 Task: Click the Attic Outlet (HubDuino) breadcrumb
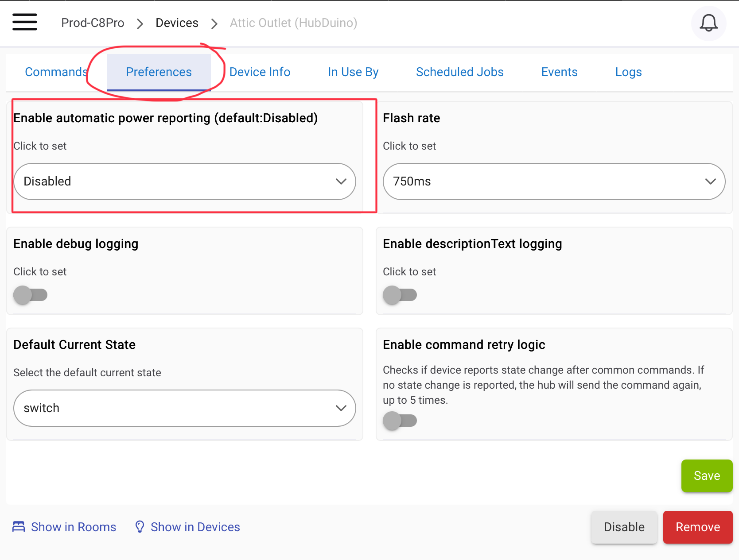click(x=293, y=23)
